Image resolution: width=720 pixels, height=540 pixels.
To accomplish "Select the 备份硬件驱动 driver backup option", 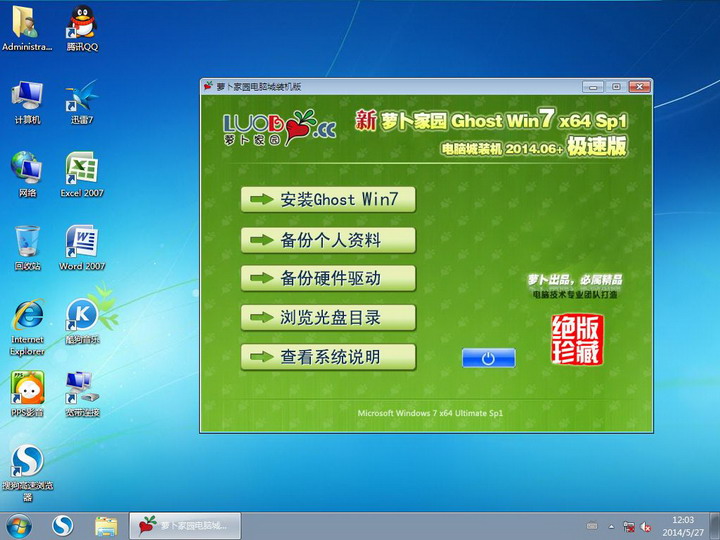I will [x=328, y=278].
